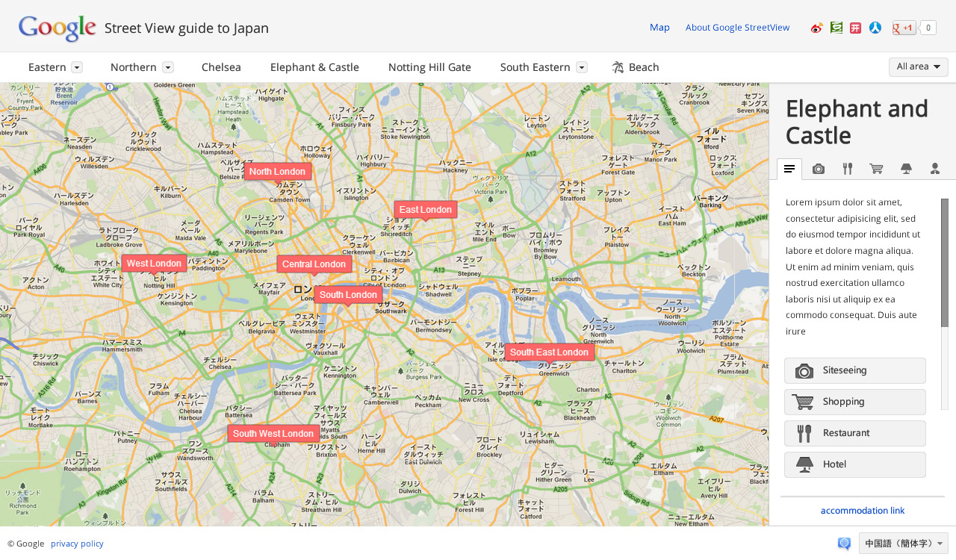Switch to the shopping cart tab
The height and width of the screenshot is (560, 956).
(x=877, y=169)
